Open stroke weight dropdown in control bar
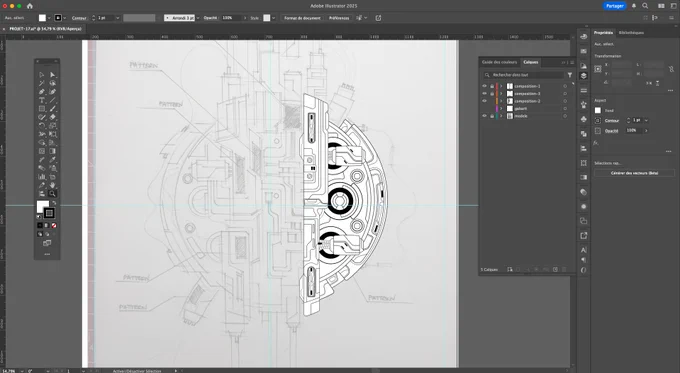This screenshot has height=373, width=680. [x=117, y=18]
